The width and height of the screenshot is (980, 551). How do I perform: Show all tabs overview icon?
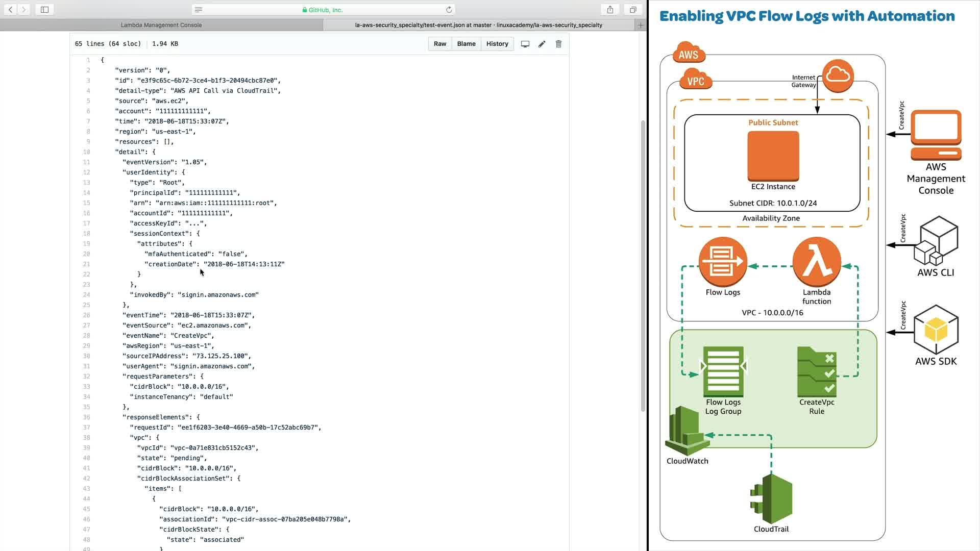633,10
